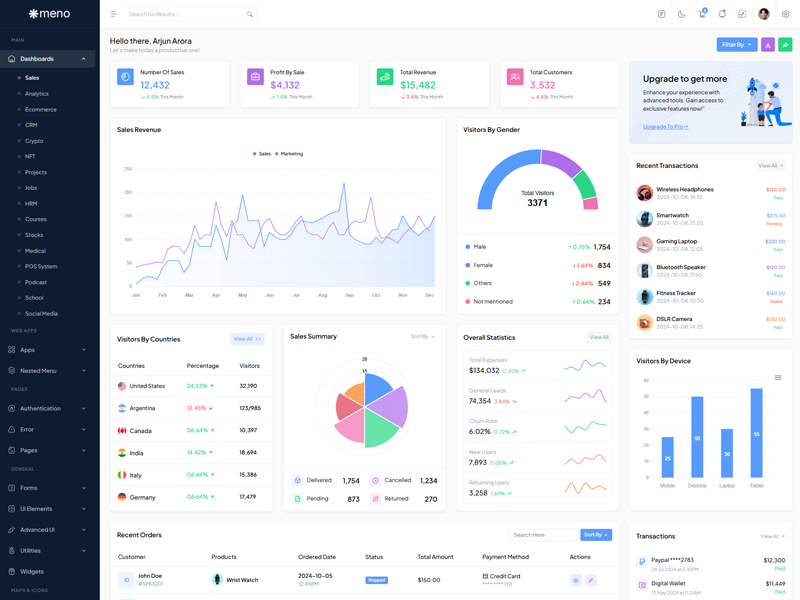Open Visitors By Device chart menu

coord(778,378)
